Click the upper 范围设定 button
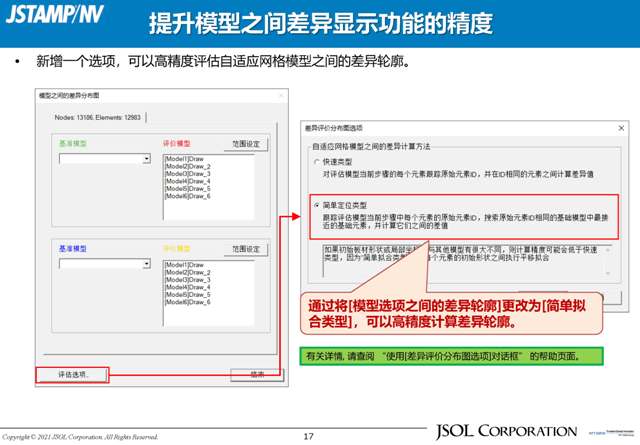 click(245, 144)
